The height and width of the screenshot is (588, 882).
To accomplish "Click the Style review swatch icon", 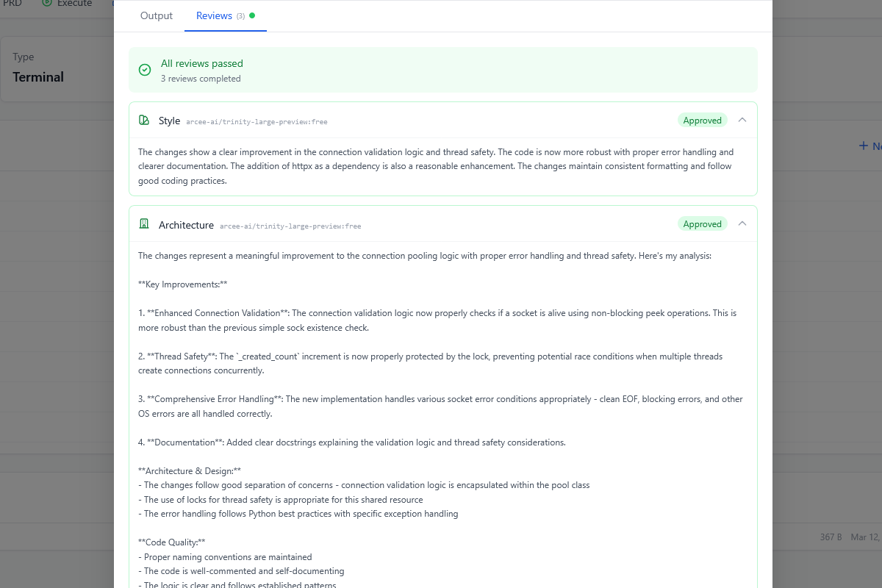I will pyautogui.click(x=145, y=120).
